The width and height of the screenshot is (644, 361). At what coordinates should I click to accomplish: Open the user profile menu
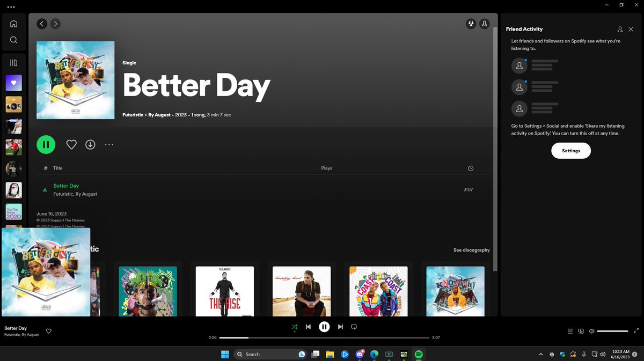[x=485, y=24]
